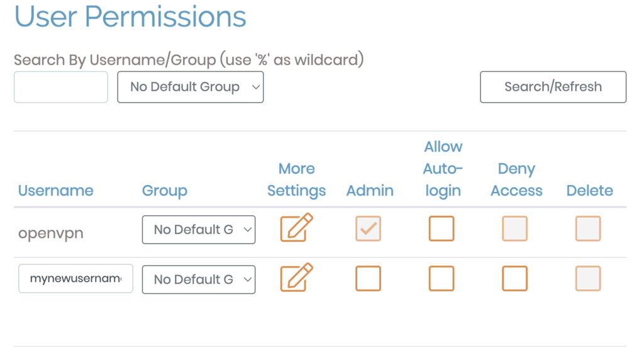
Task: Toggle Admin checkbox for openvpn
Action: coord(368,228)
